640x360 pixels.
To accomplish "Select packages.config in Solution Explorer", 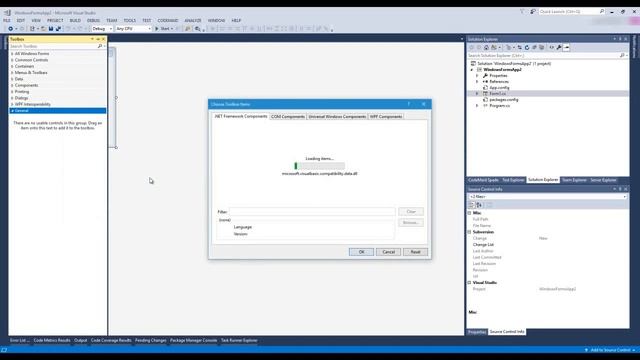I will pos(504,100).
